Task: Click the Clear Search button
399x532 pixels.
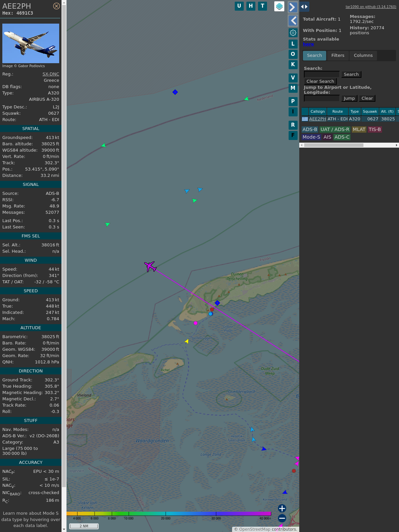Action: pyautogui.click(x=320, y=81)
